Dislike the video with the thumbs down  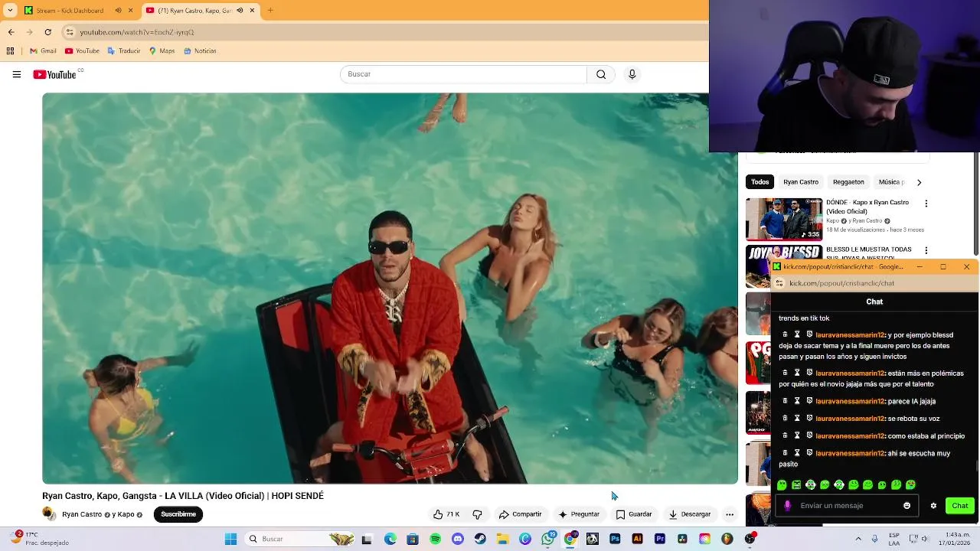pyautogui.click(x=477, y=514)
